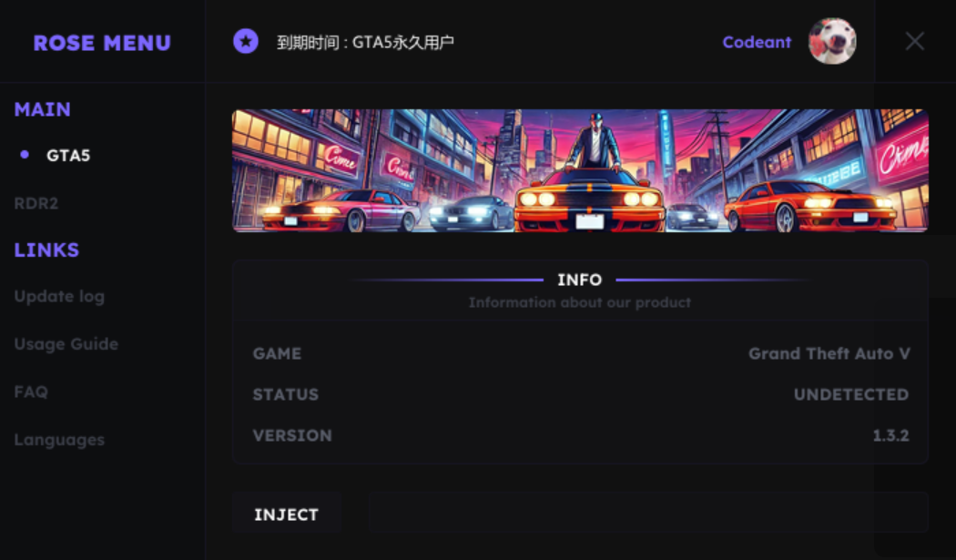Open the FAQ page

[31, 392]
